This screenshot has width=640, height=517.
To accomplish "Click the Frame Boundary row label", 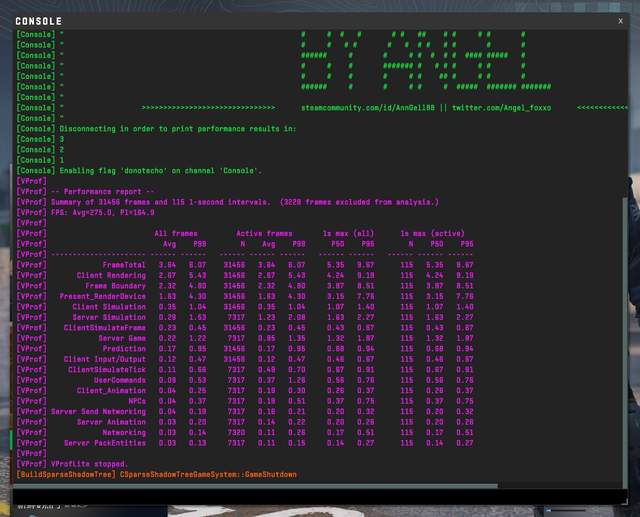I will pos(115,285).
